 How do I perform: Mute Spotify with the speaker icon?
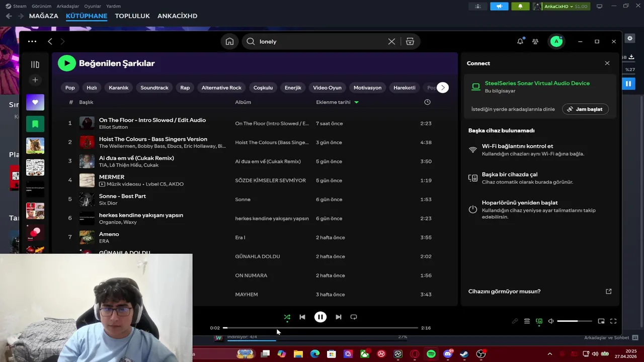click(x=551, y=321)
